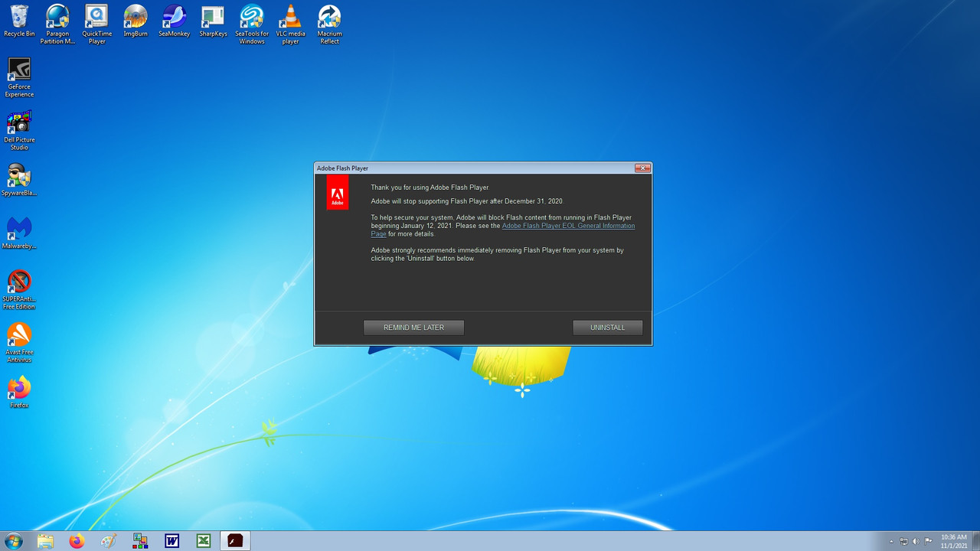The height and width of the screenshot is (551, 980).
Task: Select the Firefox desktop shortcut
Action: click(19, 392)
